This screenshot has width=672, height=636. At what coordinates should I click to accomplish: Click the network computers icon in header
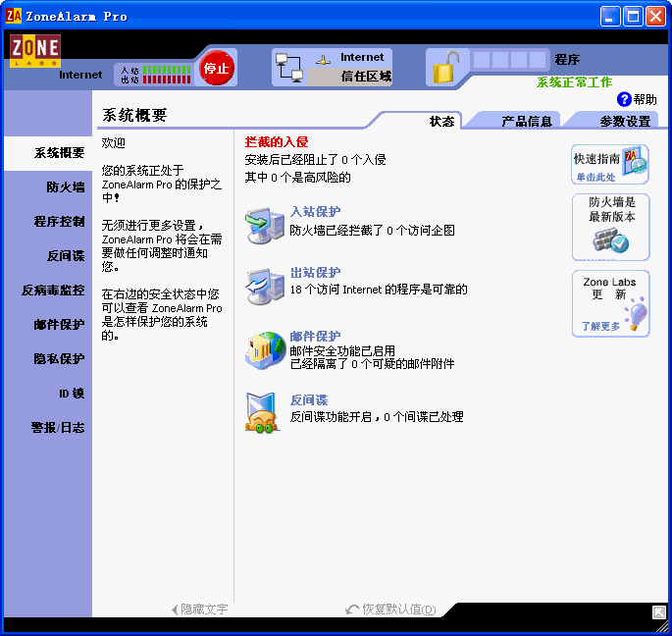pos(288,68)
